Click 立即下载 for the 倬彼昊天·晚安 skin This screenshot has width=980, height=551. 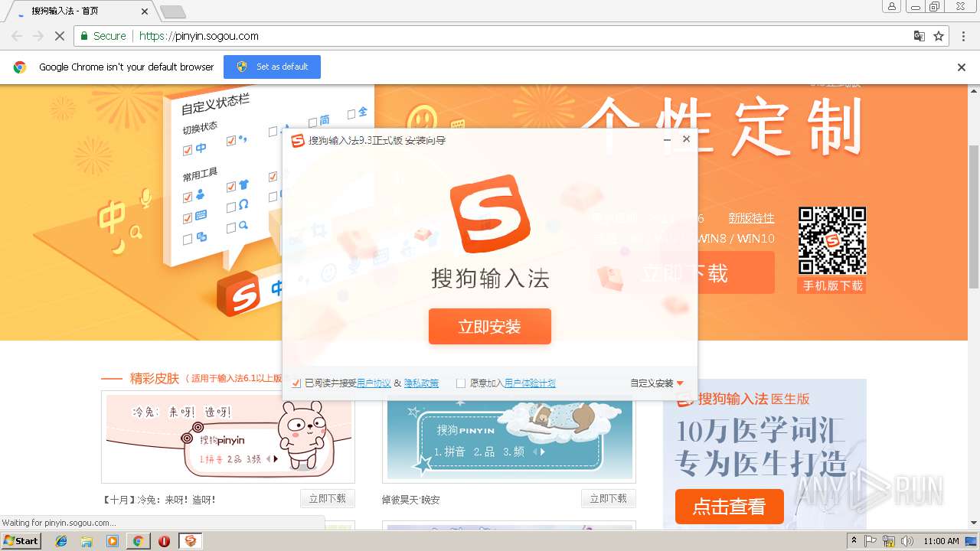click(609, 499)
